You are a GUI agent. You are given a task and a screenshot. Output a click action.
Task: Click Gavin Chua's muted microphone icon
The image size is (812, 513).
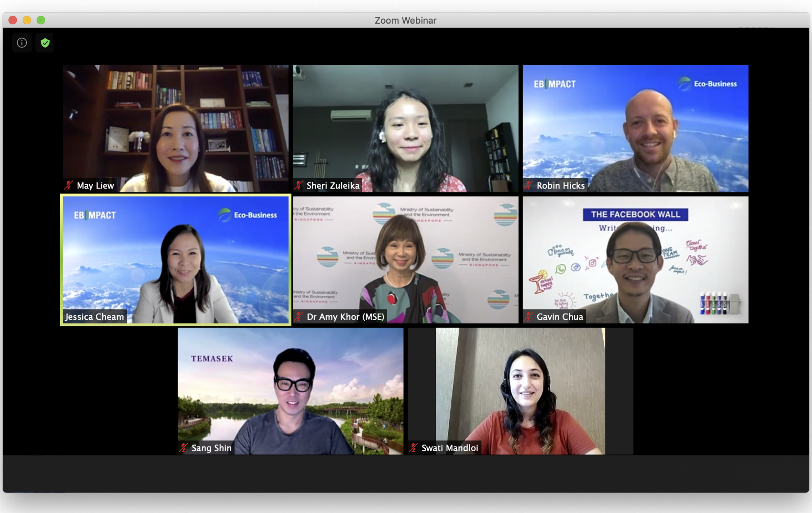tap(528, 316)
